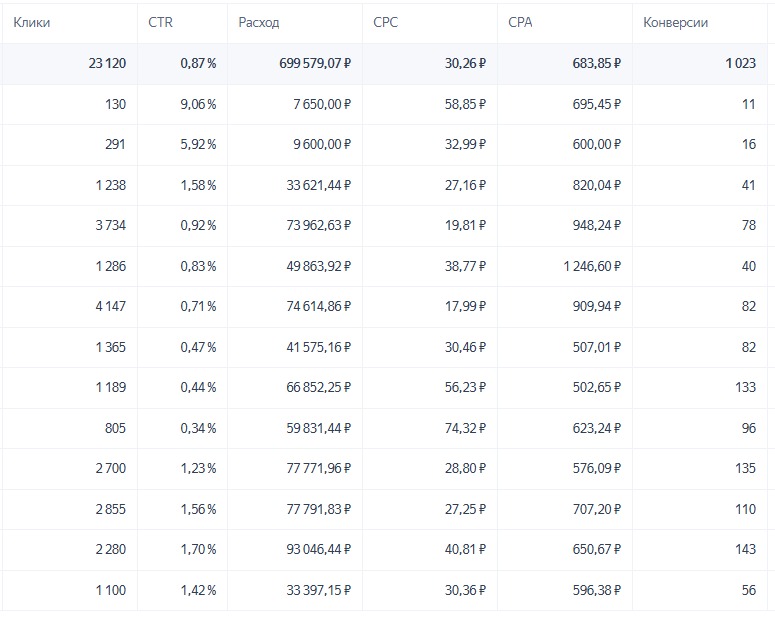Click the CTR cell showing 0,34 %

pyautogui.click(x=198, y=428)
